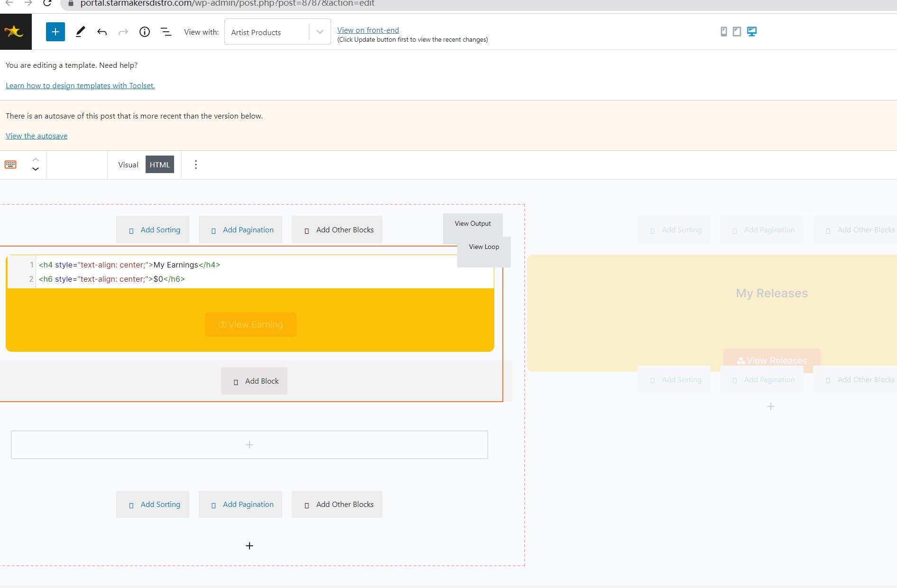Switch to HTML editor tab
Viewport: 897px width, 588px height.
(160, 165)
